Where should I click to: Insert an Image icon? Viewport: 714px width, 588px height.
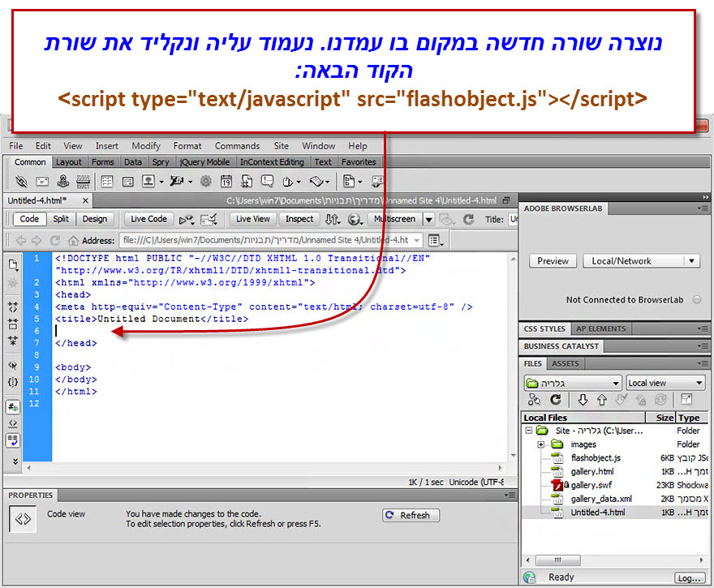[x=148, y=181]
